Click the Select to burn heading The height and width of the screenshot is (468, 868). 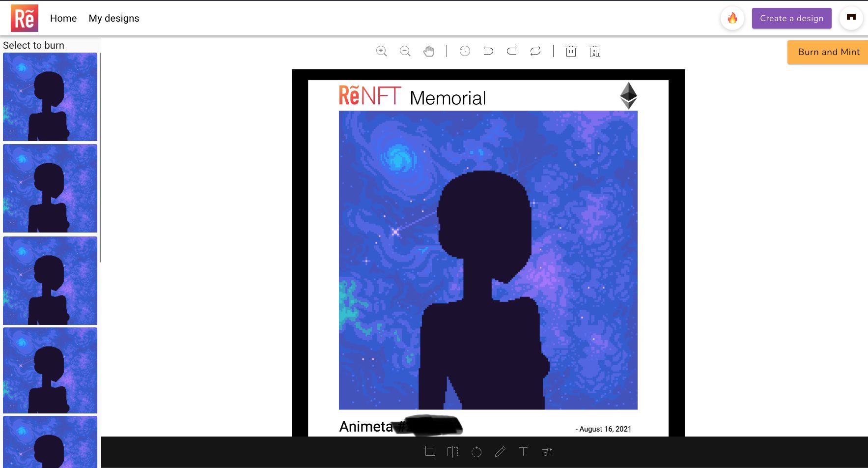33,45
